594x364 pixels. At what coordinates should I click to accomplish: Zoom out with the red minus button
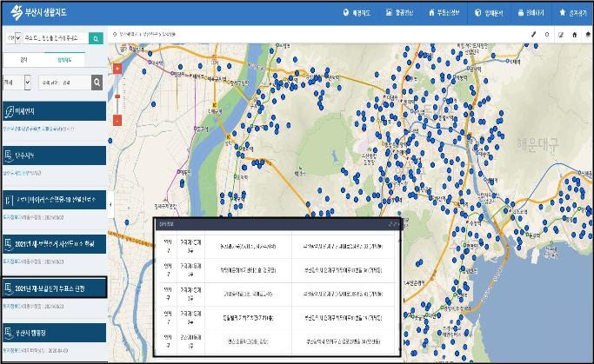coord(117,121)
